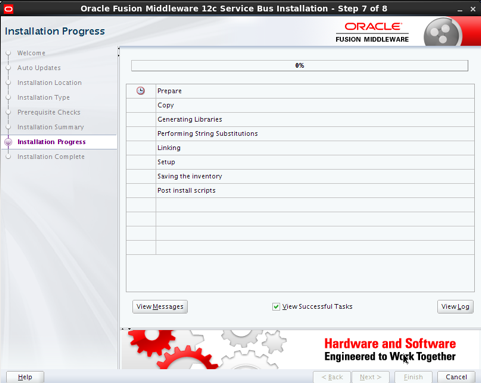Click the clock icon beside Prepare
This screenshot has width=481, height=383.
click(141, 91)
